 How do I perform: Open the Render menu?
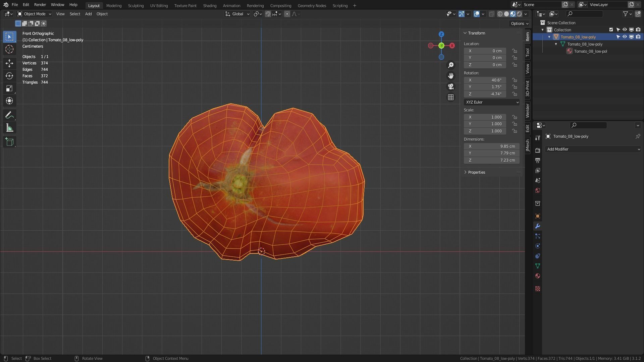click(x=40, y=5)
